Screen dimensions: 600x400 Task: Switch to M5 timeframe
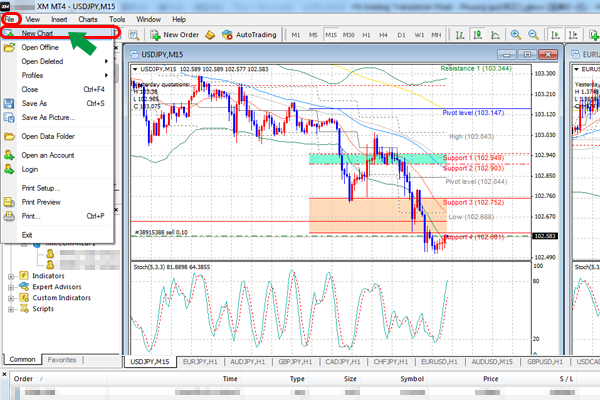313,35
